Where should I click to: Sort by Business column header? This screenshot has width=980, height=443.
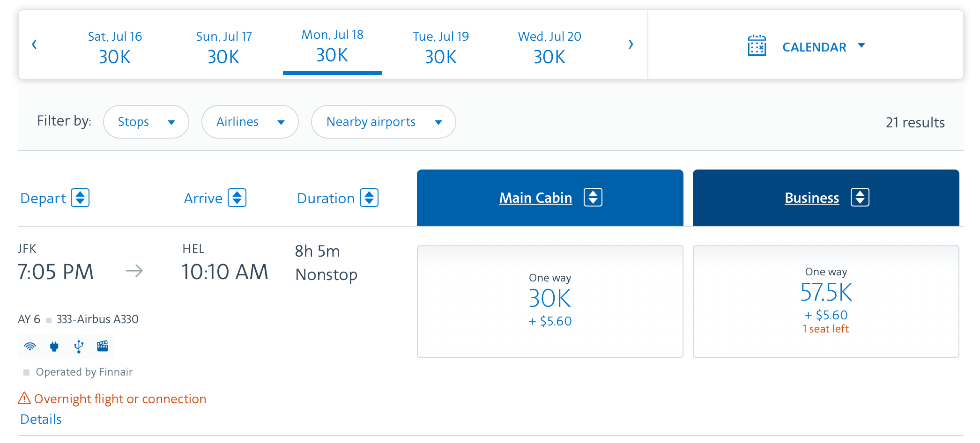[812, 198]
